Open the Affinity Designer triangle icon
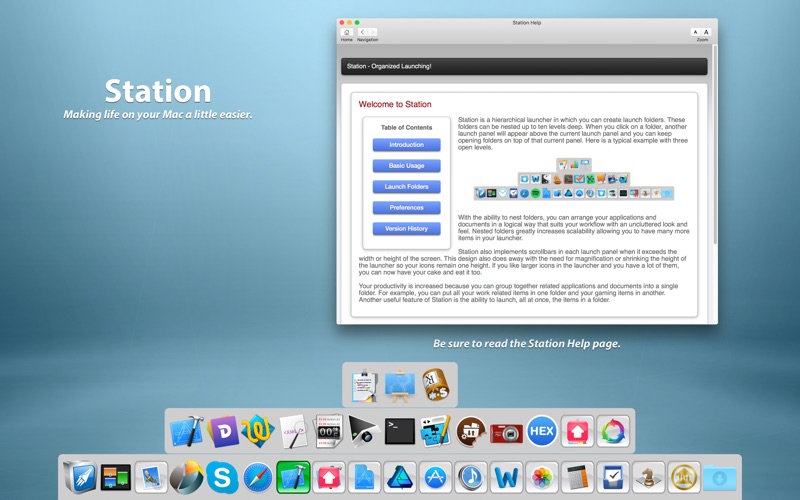800x500 pixels. click(x=400, y=478)
